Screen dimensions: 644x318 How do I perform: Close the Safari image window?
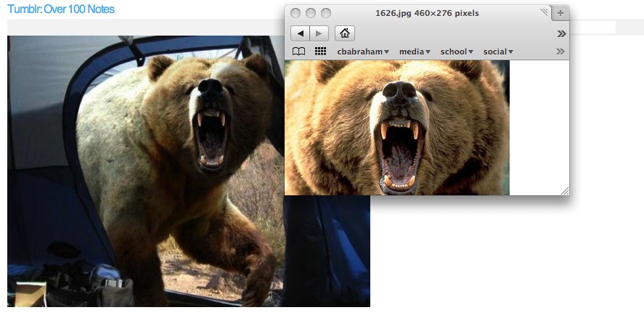(x=295, y=13)
